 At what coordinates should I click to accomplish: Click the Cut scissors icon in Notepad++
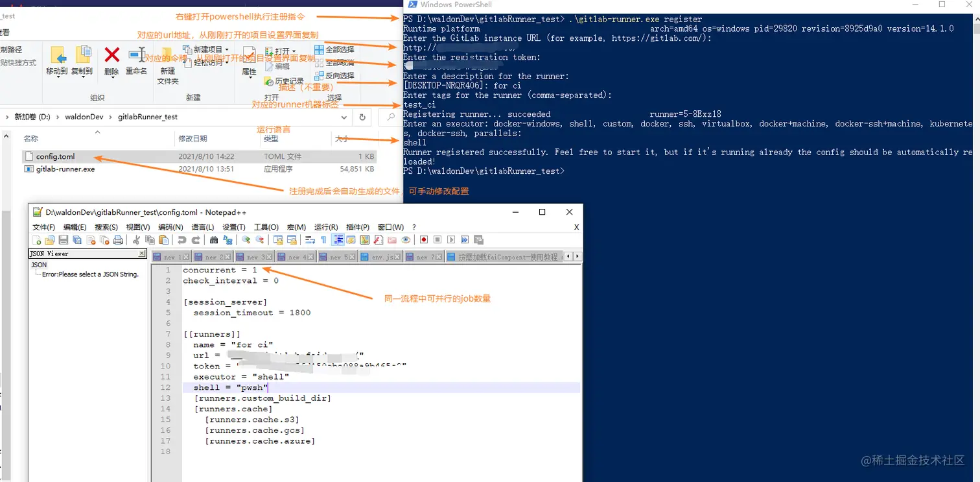coord(137,240)
